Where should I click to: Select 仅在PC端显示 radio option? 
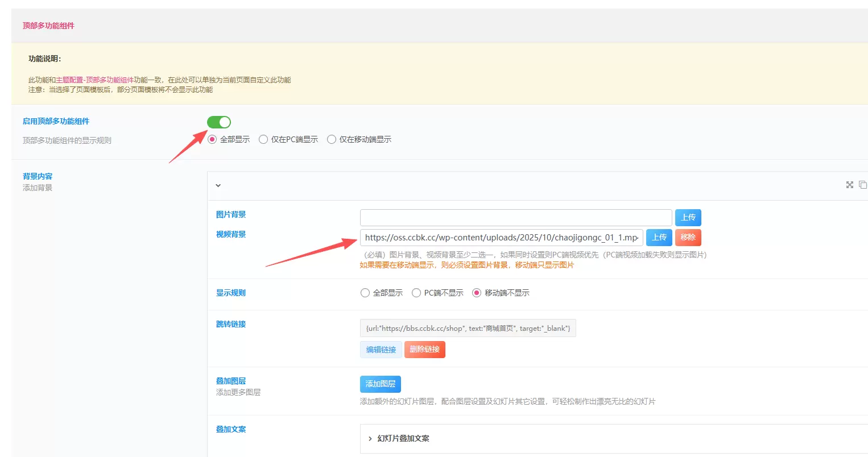(x=263, y=139)
